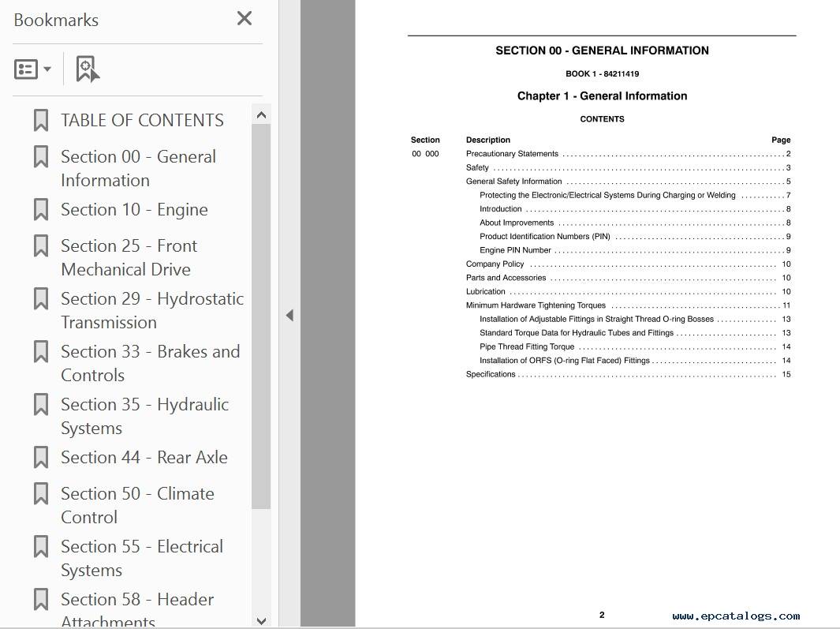Click the bookmark icon beside Section 00

click(41, 156)
